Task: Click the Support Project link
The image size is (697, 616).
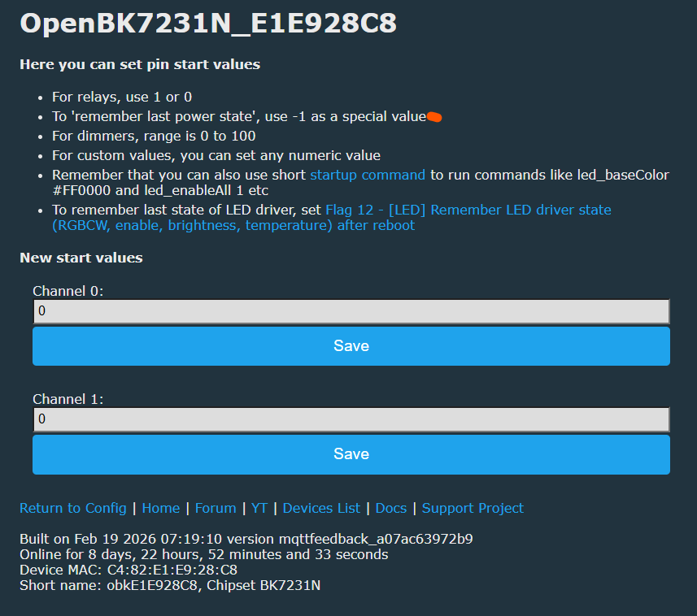Action: pyautogui.click(x=473, y=508)
